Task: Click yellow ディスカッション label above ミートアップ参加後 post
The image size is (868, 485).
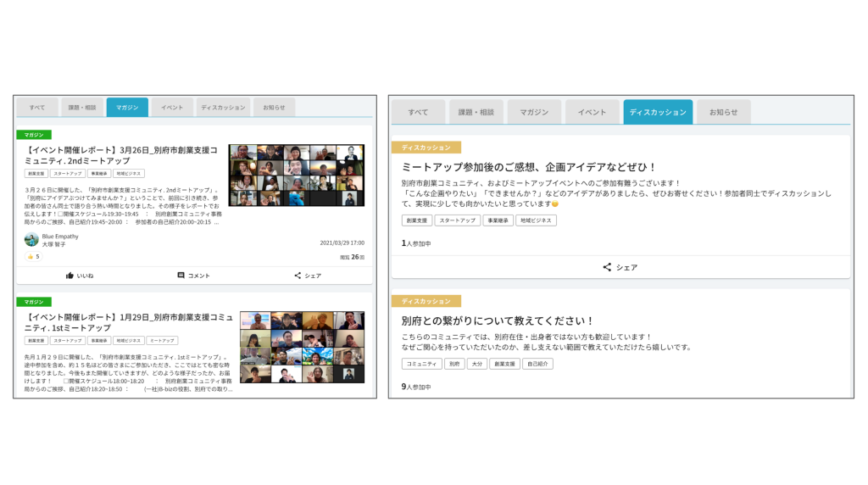Action: 426,148
